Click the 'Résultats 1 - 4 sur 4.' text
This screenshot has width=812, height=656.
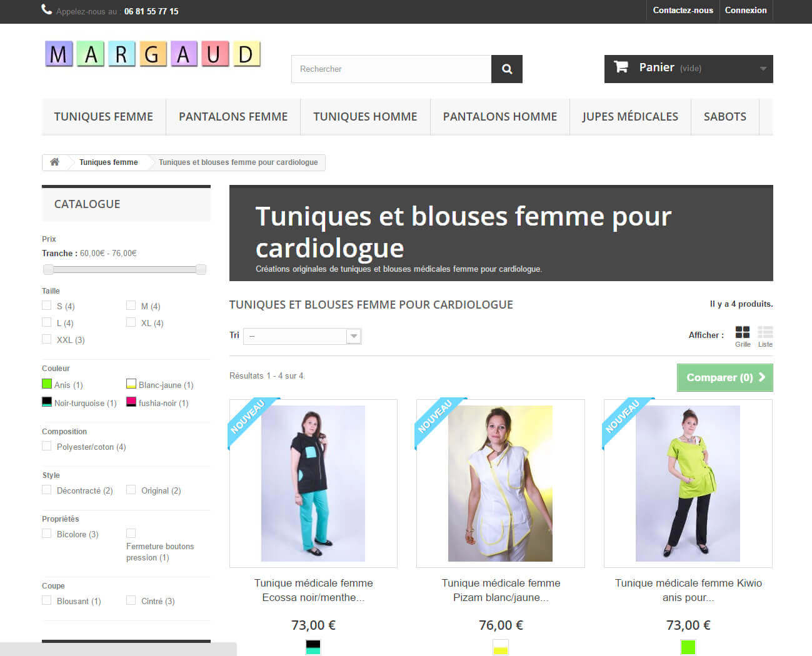pyautogui.click(x=267, y=375)
